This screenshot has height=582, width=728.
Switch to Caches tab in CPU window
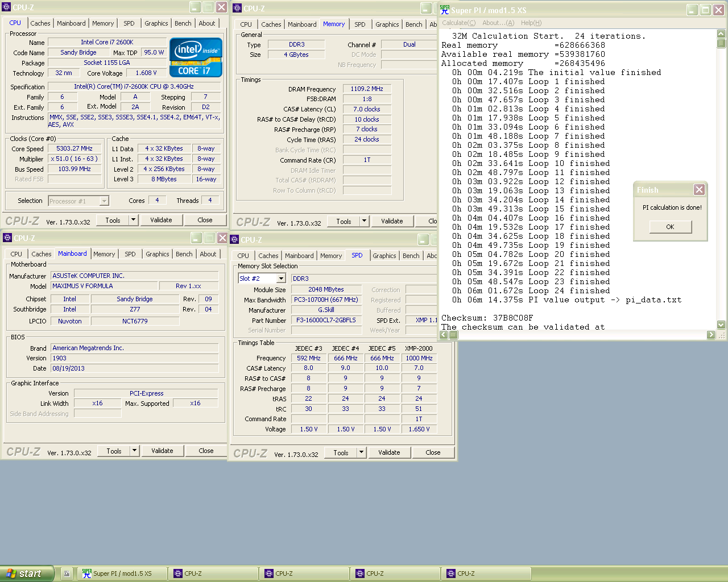(40, 23)
